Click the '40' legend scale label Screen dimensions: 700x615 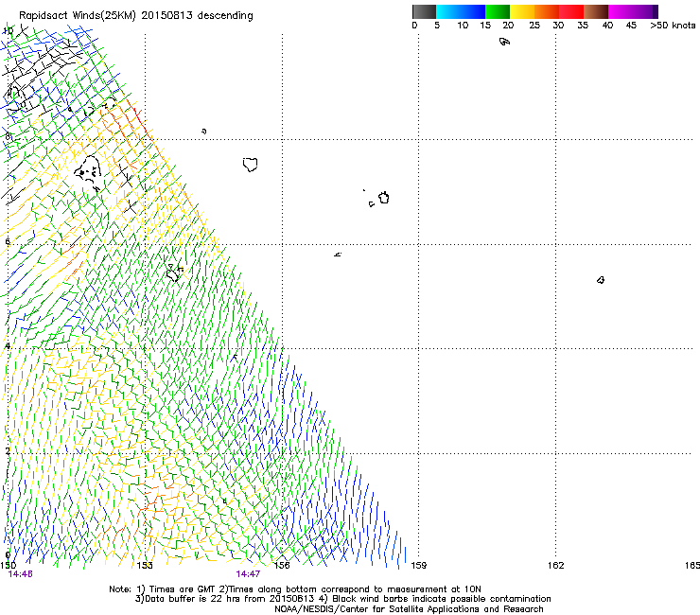(x=607, y=26)
